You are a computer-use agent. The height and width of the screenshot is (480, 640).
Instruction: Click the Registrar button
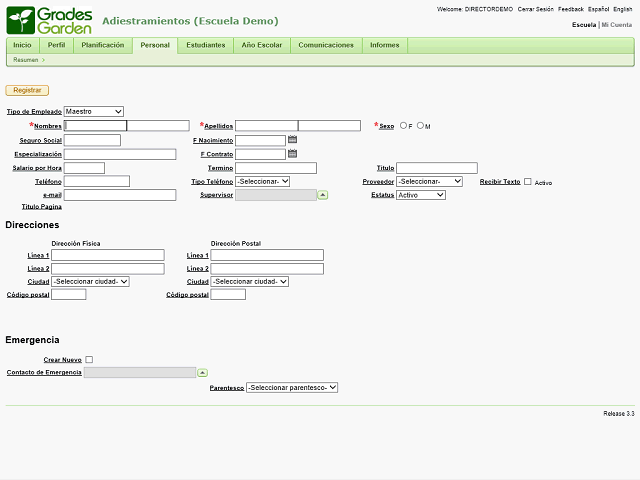tap(27, 90)
